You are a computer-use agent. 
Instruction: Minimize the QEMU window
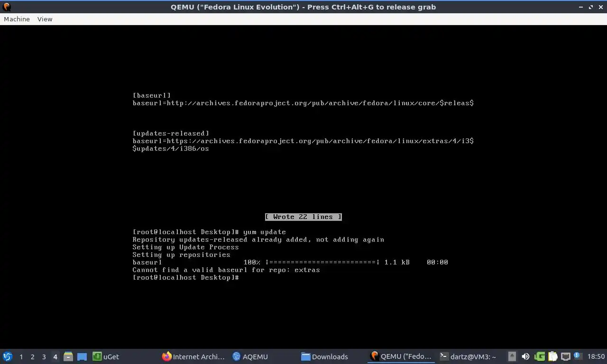coord(581,7)
